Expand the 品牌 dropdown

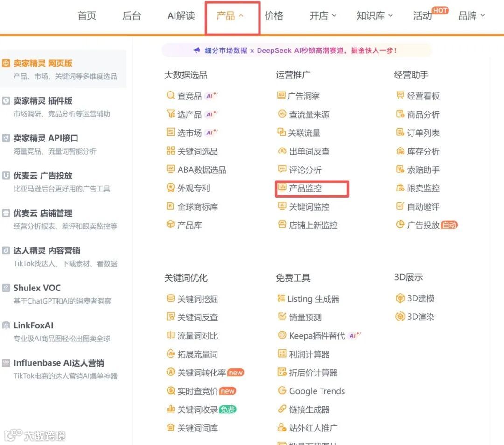(x=471, y=15)
